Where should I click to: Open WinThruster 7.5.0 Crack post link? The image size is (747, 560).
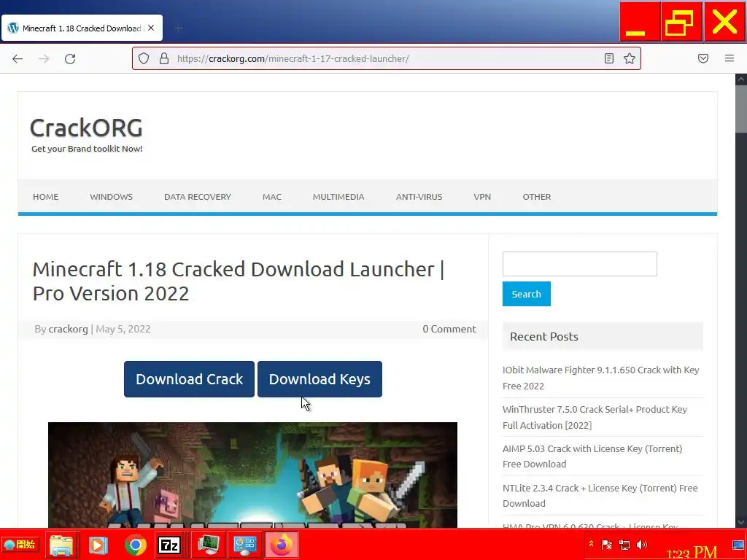(595, 417)
